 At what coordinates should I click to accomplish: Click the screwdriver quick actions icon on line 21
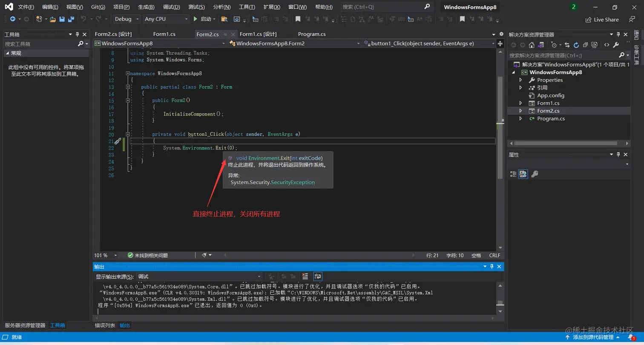tap(118, 141)
